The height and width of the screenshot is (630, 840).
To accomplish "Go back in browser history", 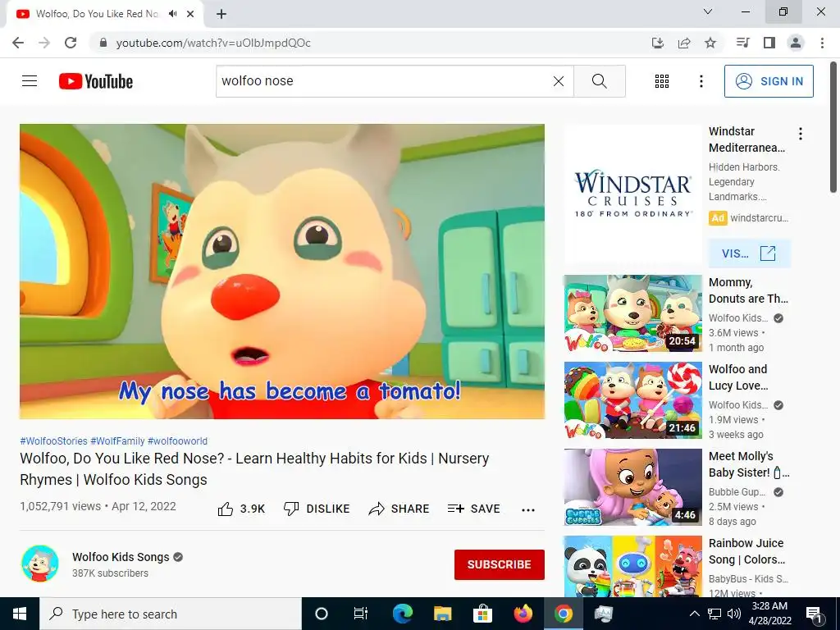I will [x=18, y=43].
